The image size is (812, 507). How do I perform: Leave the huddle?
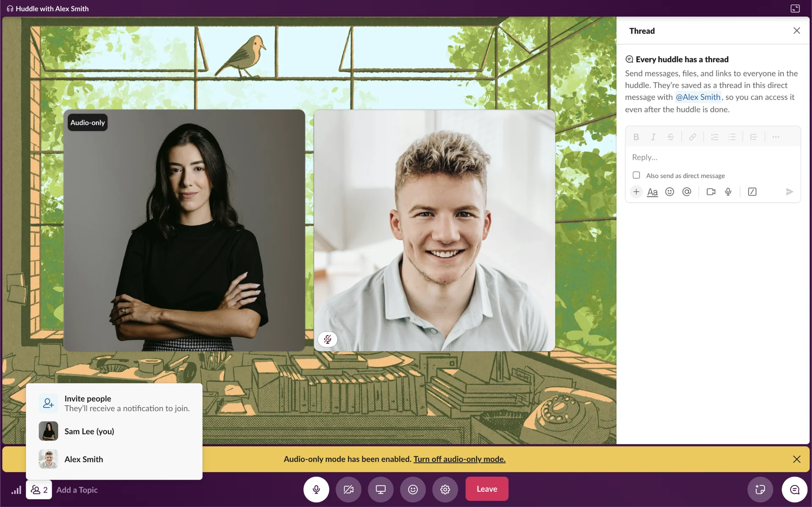(x=487, y=489)
